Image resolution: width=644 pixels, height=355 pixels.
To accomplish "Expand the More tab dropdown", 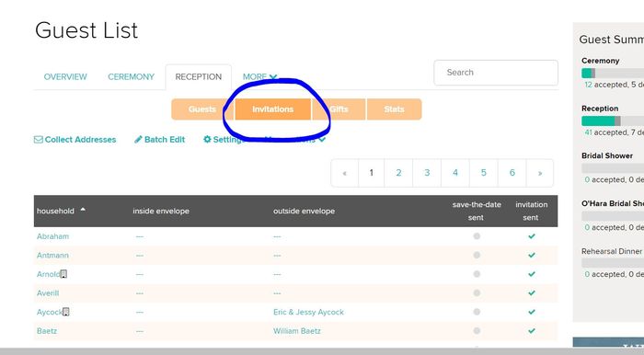I will (x=260, y=76).
